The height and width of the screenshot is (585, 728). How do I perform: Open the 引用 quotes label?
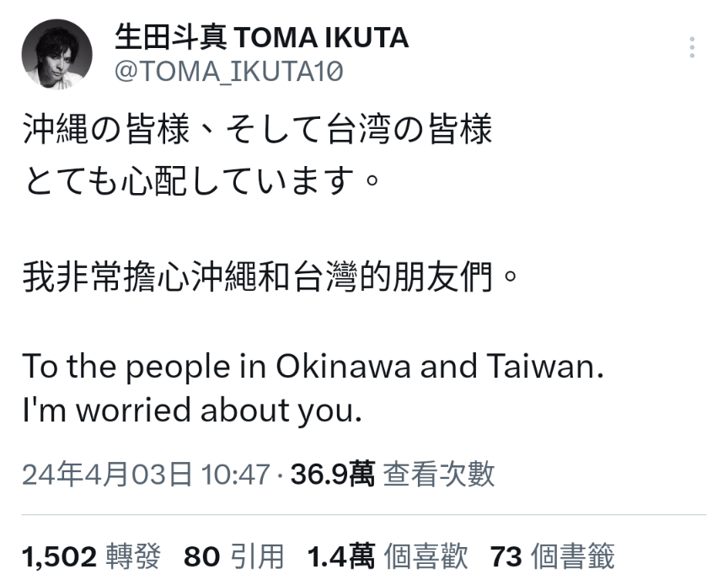coord(257,556)
